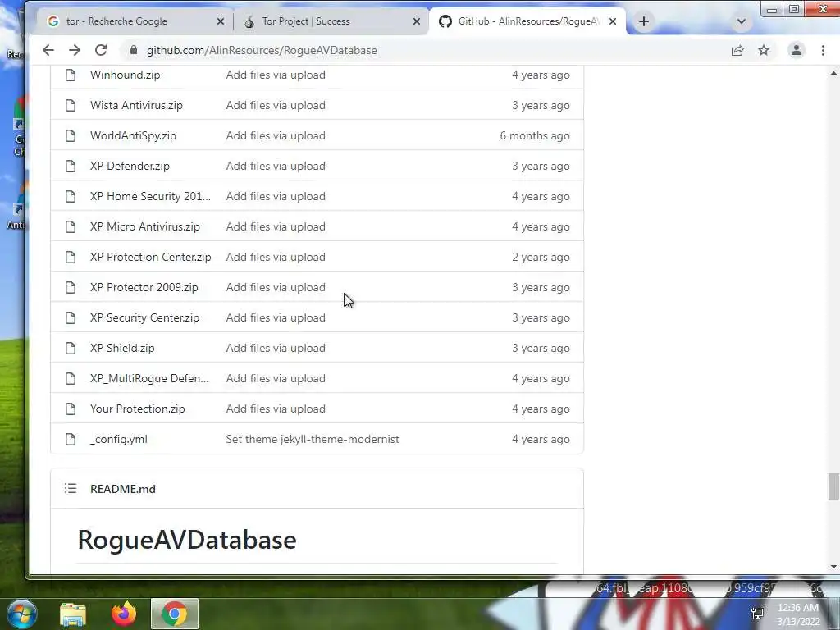The width and height of the screenshot is (840, 630).
Task: Click the file icon beside XP Defender.zip
Action: (71, 166)
